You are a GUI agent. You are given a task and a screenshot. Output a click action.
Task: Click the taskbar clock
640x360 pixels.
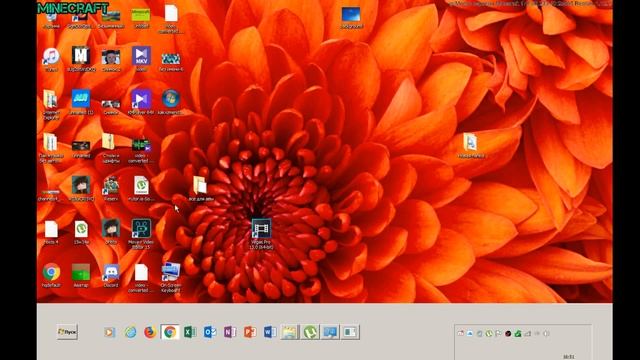tap(569, 357)
